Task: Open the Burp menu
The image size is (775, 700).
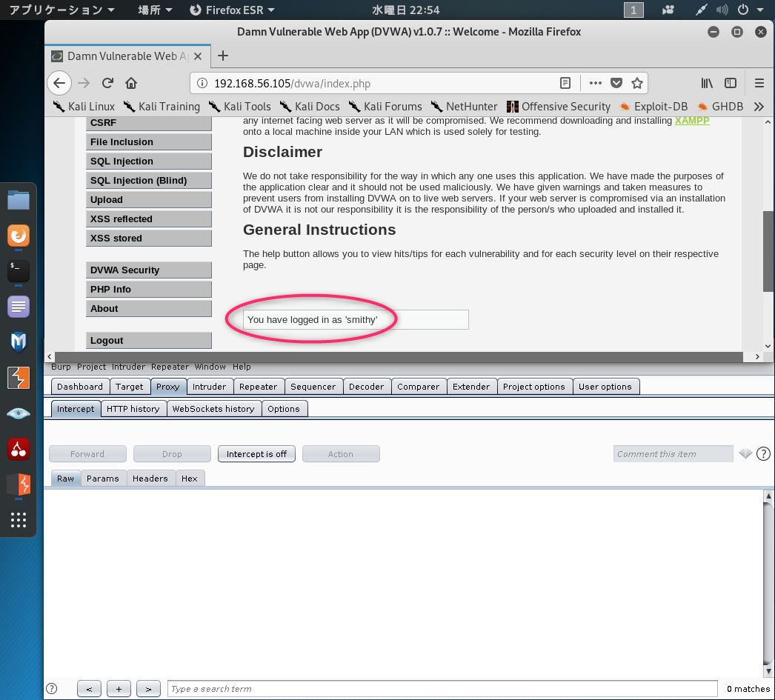Action: [61, 367]
